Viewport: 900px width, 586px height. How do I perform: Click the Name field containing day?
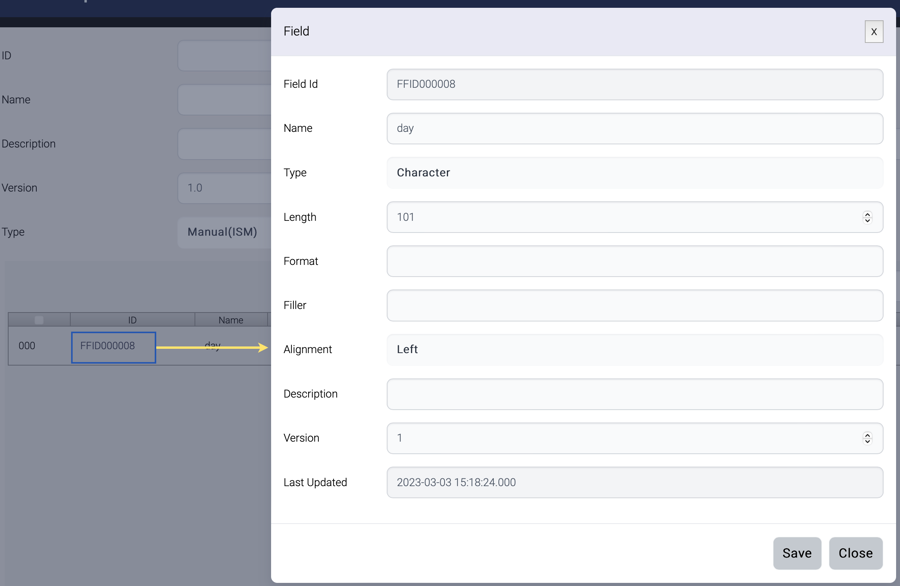634,129
